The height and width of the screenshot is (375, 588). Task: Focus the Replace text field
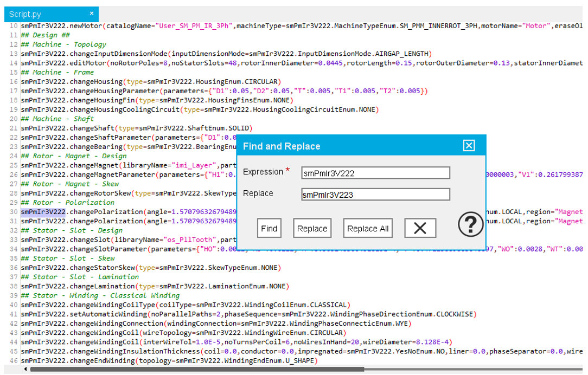click(375, 195)
